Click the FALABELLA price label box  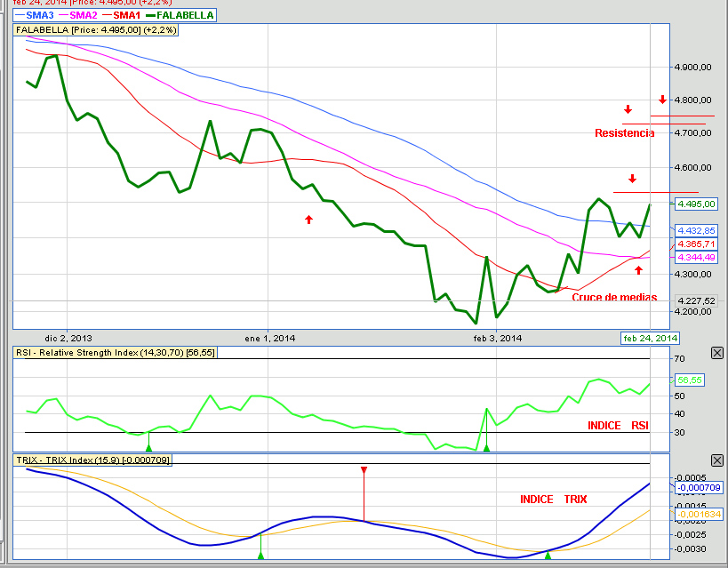pos(96,30)
